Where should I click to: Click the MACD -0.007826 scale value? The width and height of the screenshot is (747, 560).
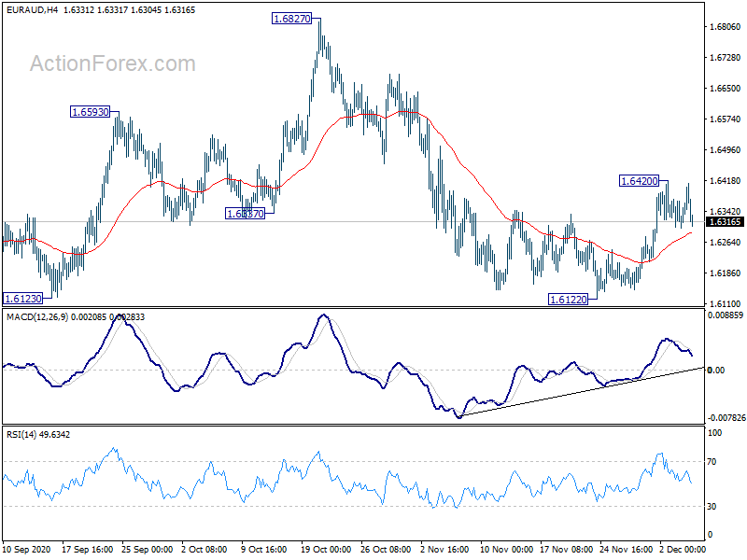(x=726, y=417)
